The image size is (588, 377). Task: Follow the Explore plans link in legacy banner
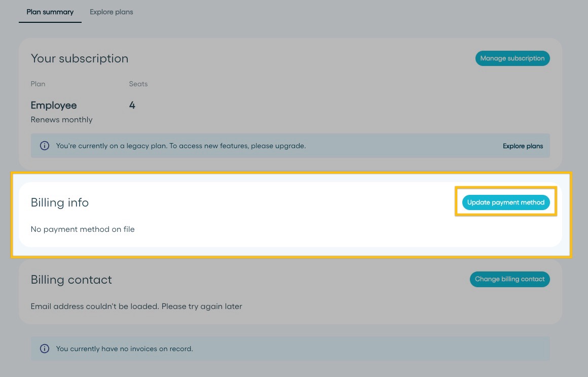[x=523, y=146]
